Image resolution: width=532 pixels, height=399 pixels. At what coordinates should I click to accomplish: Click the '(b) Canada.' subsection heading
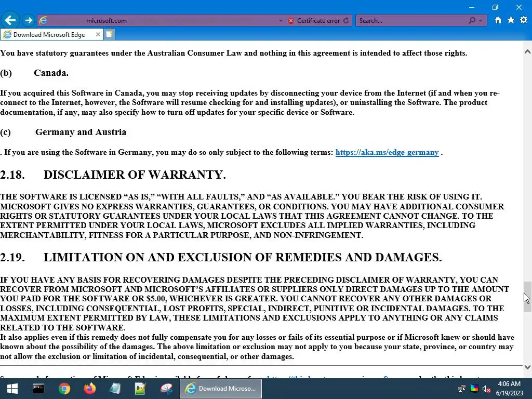(x=34, y=73)
